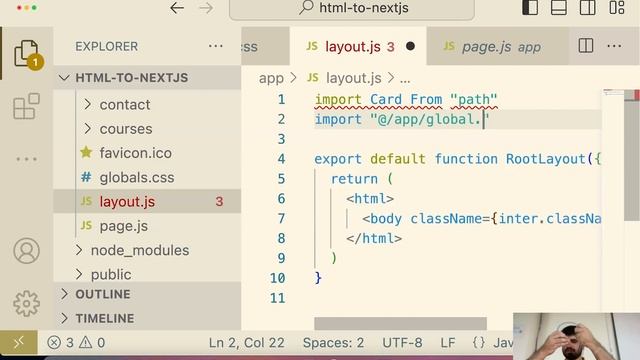Collapse the HTML-TO-NEXTJS root folder

[147, 78]
